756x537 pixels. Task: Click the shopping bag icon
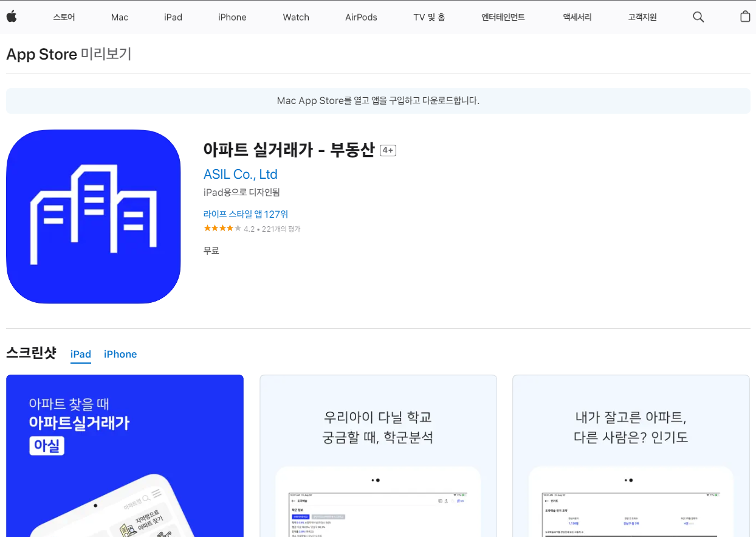745,16
